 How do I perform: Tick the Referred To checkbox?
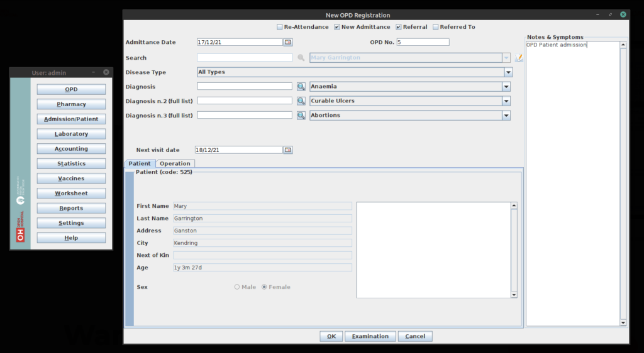436,27
